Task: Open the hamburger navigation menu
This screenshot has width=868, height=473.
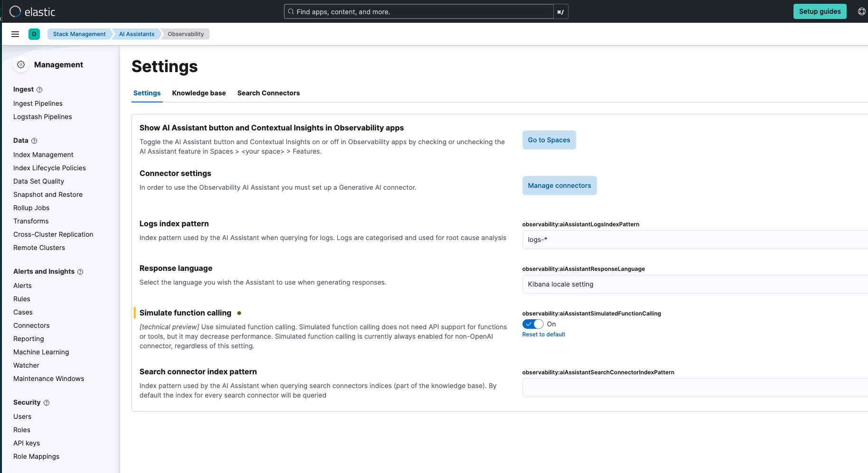Action: point(15,34)
